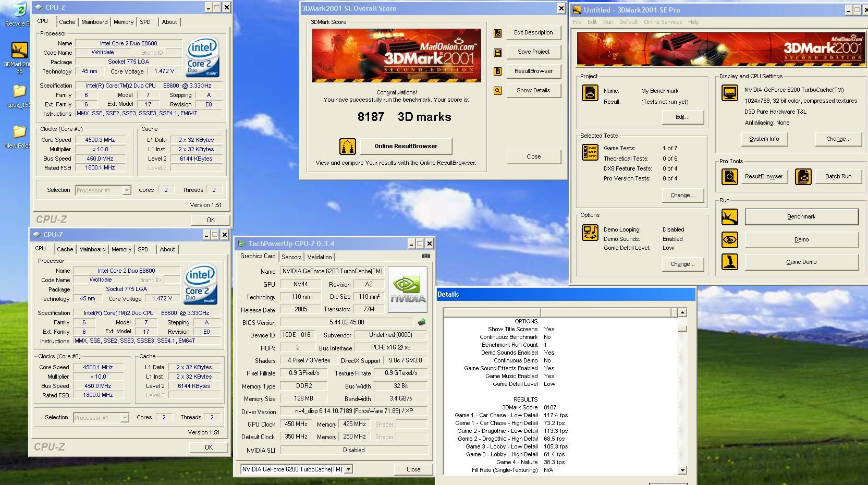The width and height of the screenshot is (868, 485).
Task: Open the Online Services menu
Action: [x=663, y=22]
